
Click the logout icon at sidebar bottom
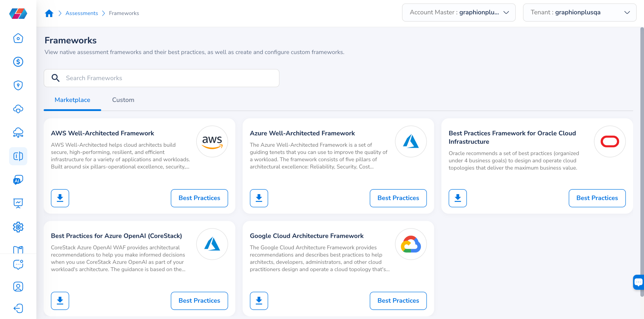18,308
